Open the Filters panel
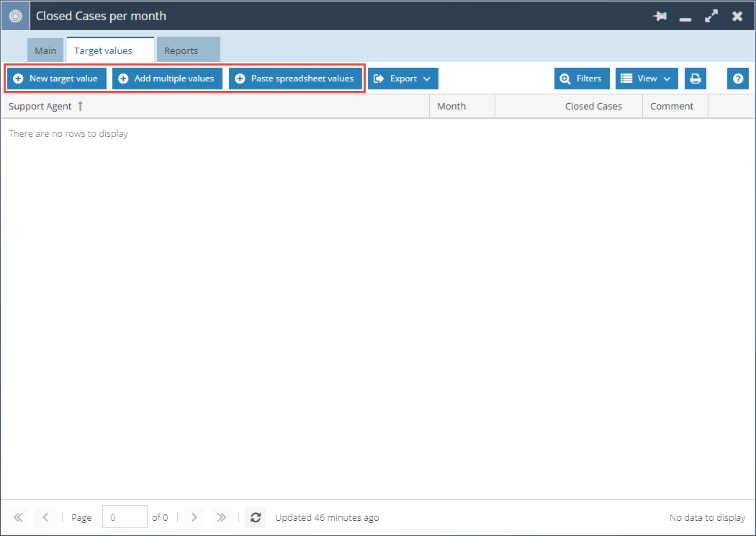This screenshot has width=756, height=536. 582,79
